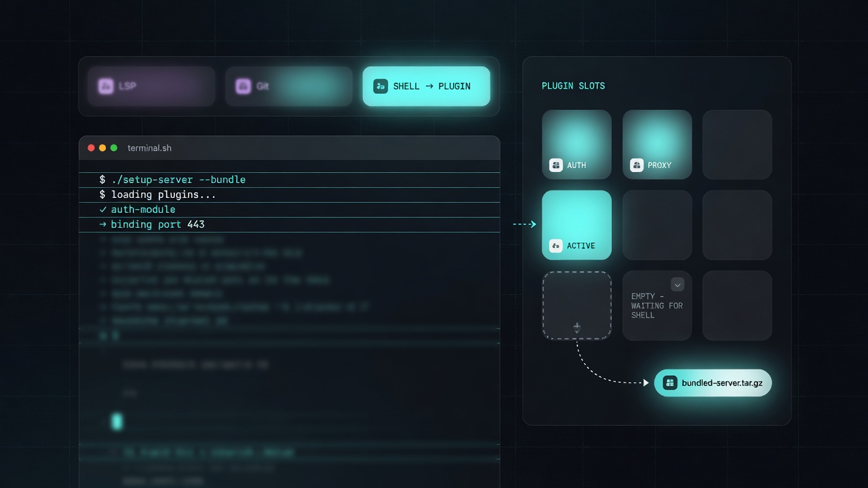Click the AUTH slot's small icon
The width and height of the screenshot is (868, 488).
point(556,165)
